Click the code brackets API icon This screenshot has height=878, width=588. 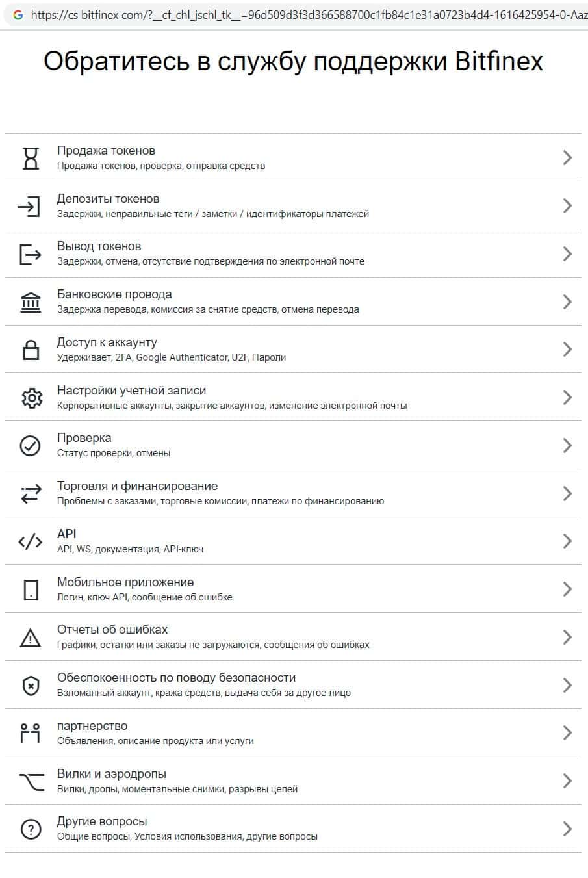[x=31, y=541]
